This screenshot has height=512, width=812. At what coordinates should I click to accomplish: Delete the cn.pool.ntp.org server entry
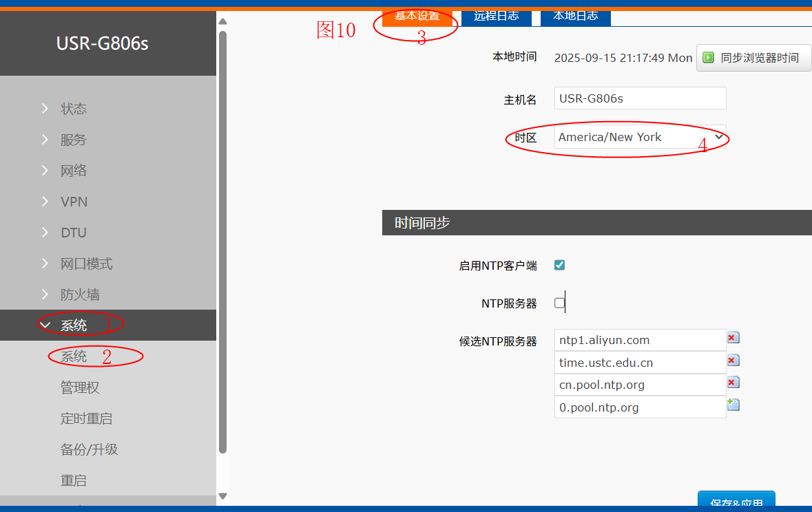[x=733, y=383]
